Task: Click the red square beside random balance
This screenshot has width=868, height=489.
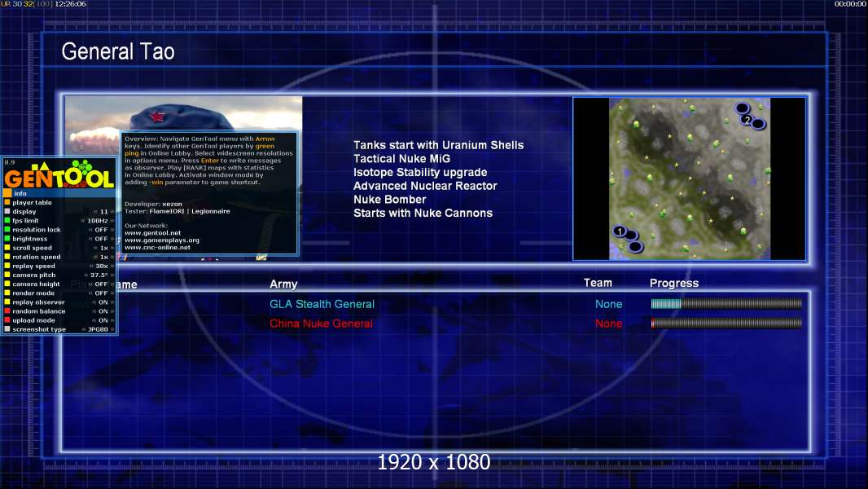Action: pyautogui.click(x=7, y=311)
